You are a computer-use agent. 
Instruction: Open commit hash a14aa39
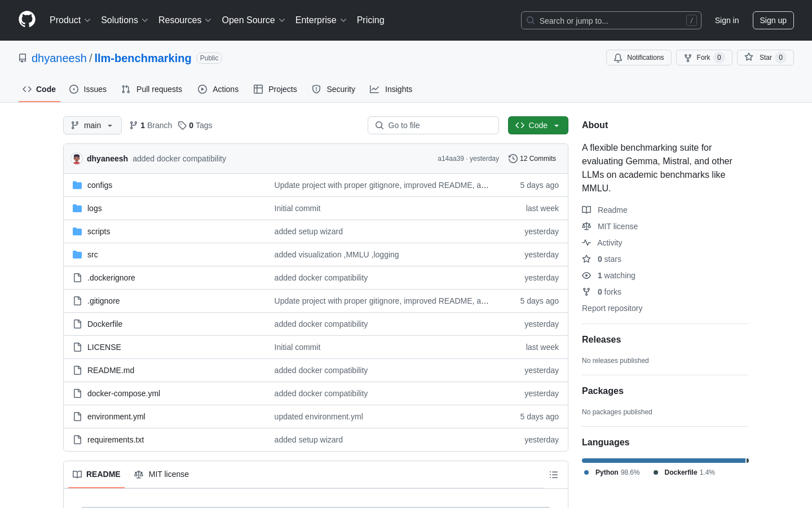[451, 159]
